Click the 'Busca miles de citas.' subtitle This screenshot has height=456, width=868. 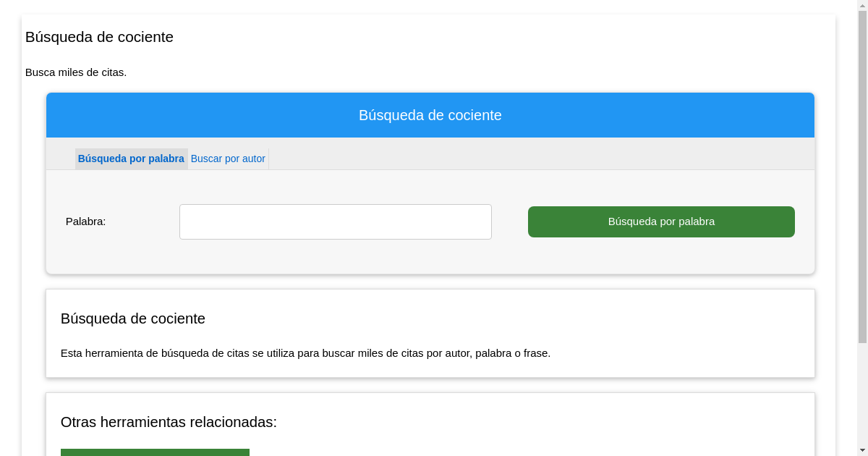click(x=76, y=72)
